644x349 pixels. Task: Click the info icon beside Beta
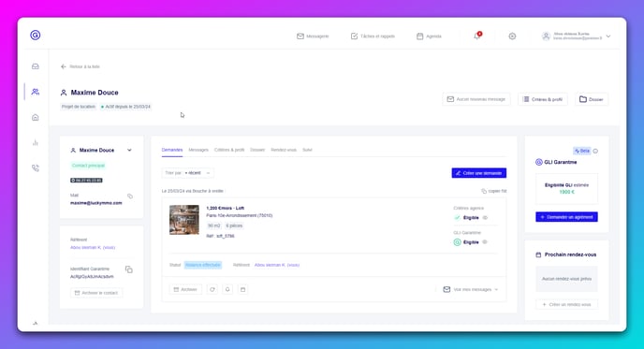(595, 151)
